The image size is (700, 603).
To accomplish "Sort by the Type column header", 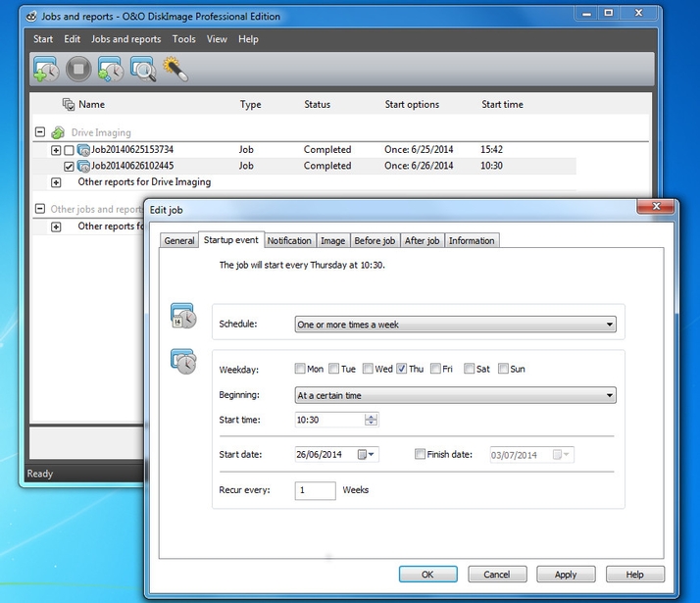I will click(x=250, y=105).
